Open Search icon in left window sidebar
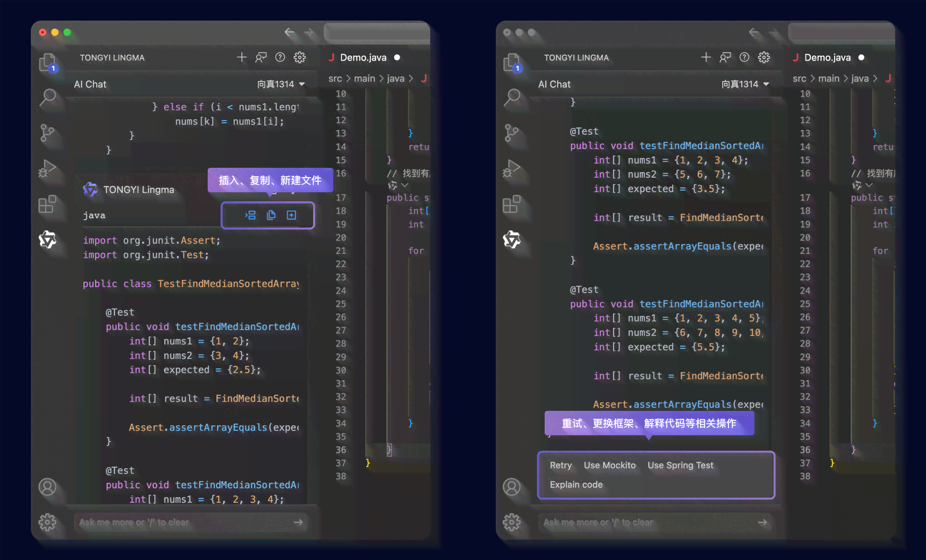 click(48, 98)
